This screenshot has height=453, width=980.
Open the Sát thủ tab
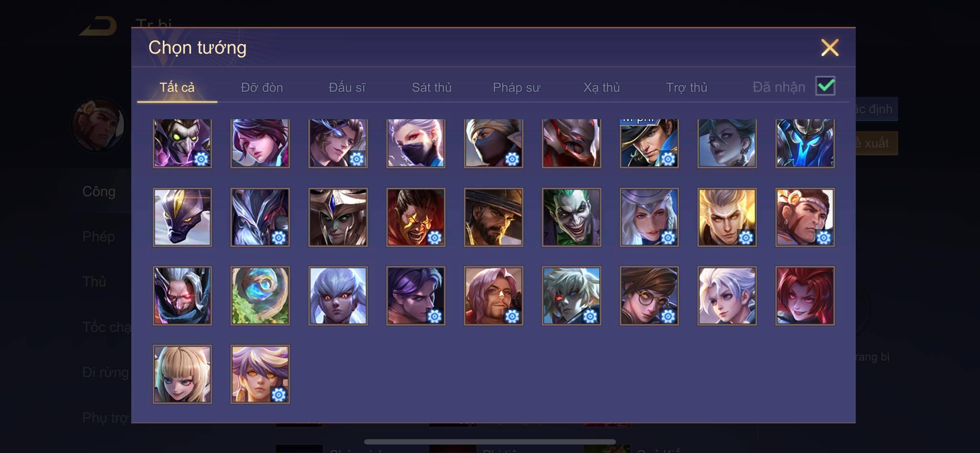click(x=432, y=88)
